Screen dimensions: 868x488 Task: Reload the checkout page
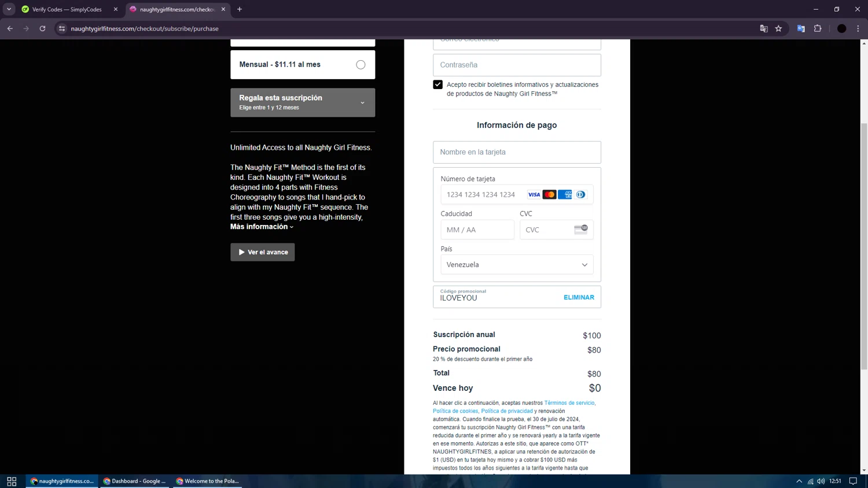point(42,28)
